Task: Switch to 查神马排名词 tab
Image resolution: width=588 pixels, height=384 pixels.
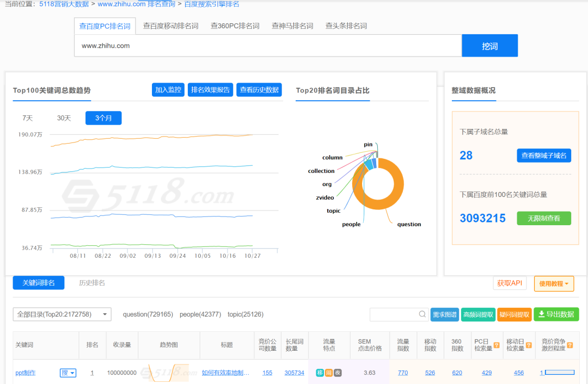Action: 292,26
